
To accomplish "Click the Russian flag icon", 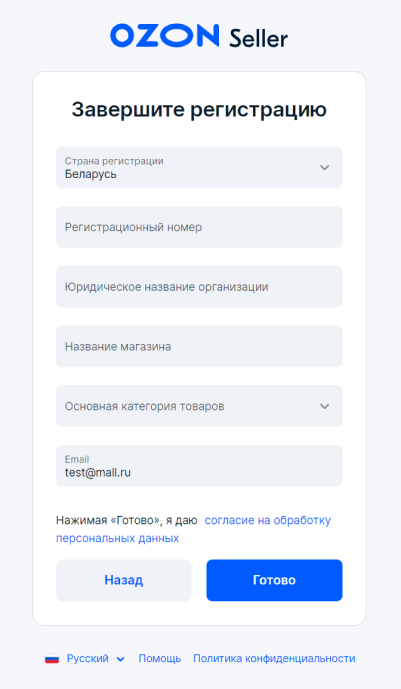I will click(52, 659).
